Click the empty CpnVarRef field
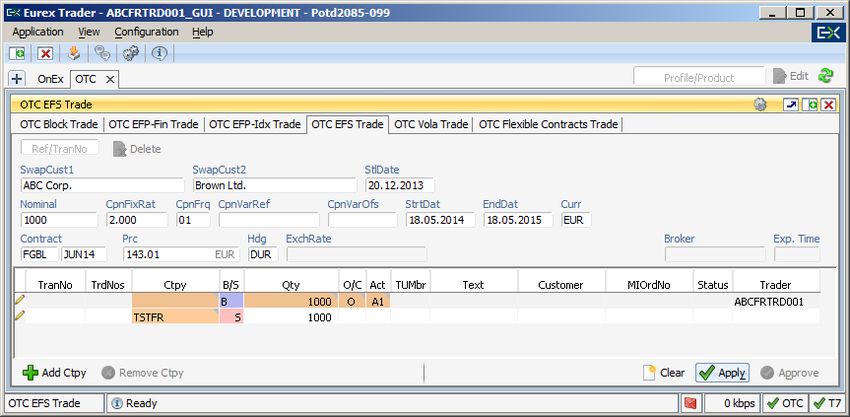 click(269, 220)
